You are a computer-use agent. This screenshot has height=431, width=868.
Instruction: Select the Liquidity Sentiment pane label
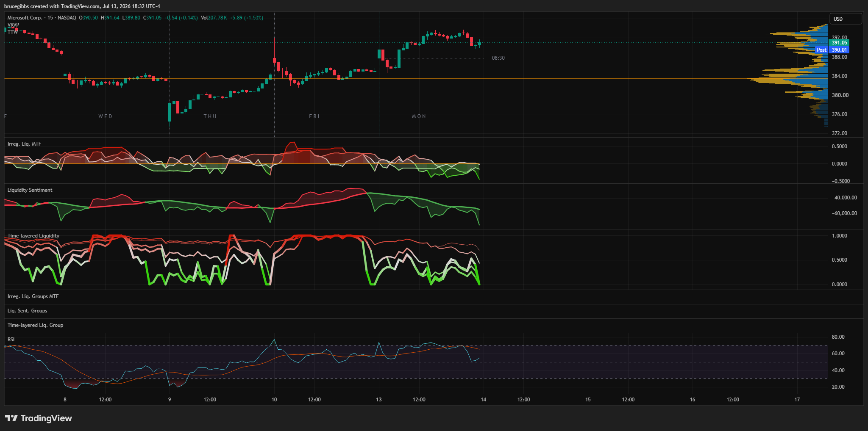tap(30, 190)
